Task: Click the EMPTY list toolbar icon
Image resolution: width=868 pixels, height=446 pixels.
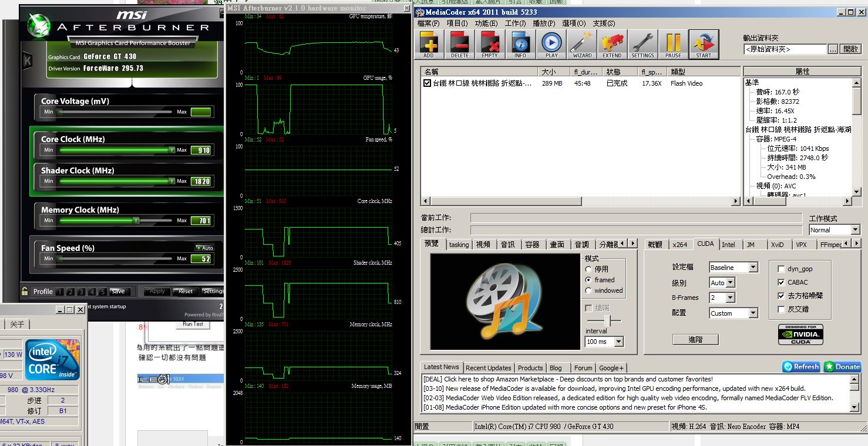Action: tap(490, 45)
